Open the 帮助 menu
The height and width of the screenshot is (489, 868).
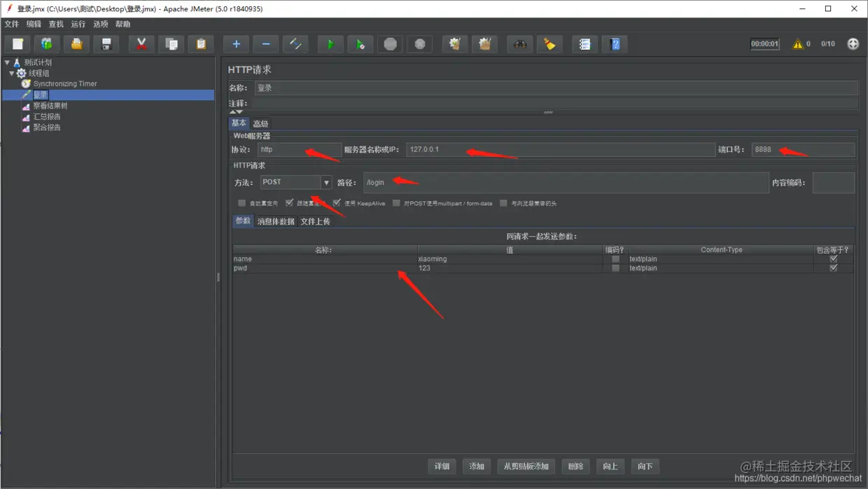pyautogui.click(x=123, y=24)
